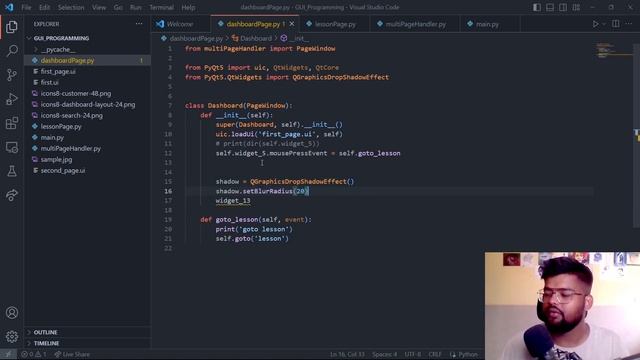Viewport: 640px width, 360px height.
Task: Open the Extensions view
Action: (12, 123)
